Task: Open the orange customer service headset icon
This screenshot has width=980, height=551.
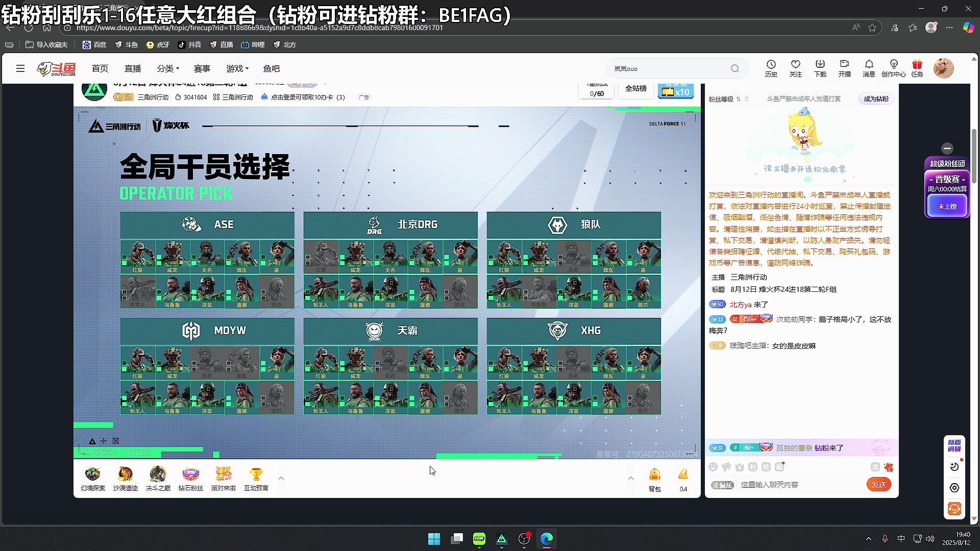Action: [x=954, y=509]
